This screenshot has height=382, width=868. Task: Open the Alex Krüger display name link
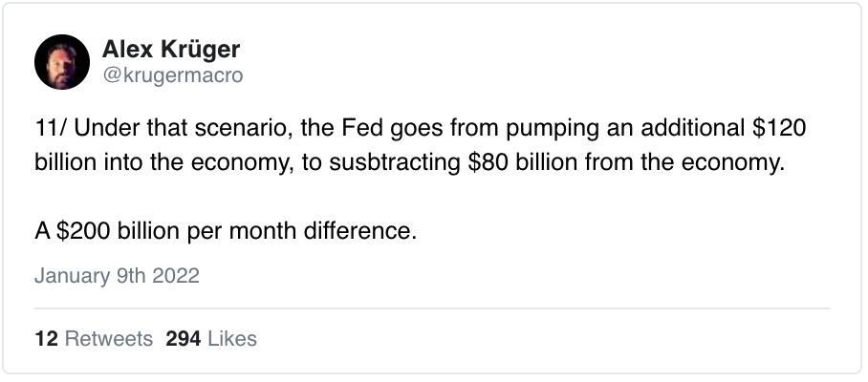point(169,50)
